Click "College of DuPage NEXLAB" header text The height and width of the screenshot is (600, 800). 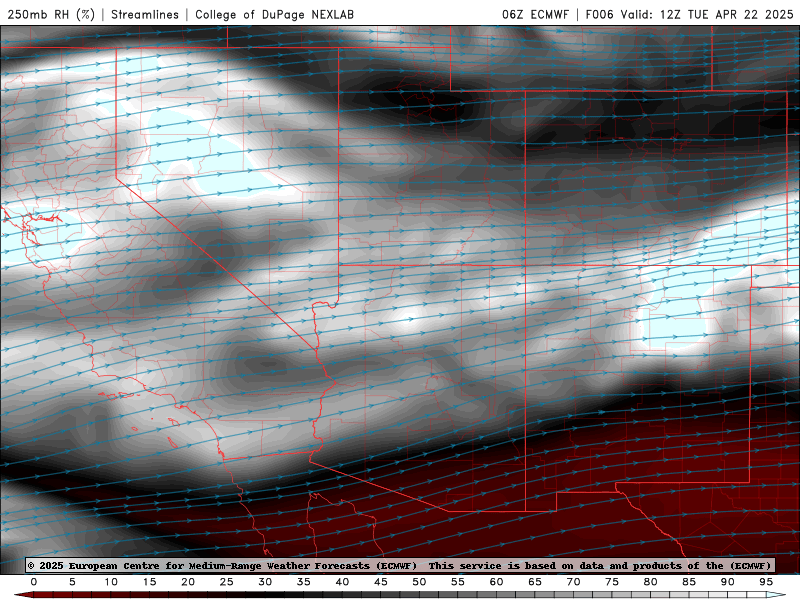[274, 14]
